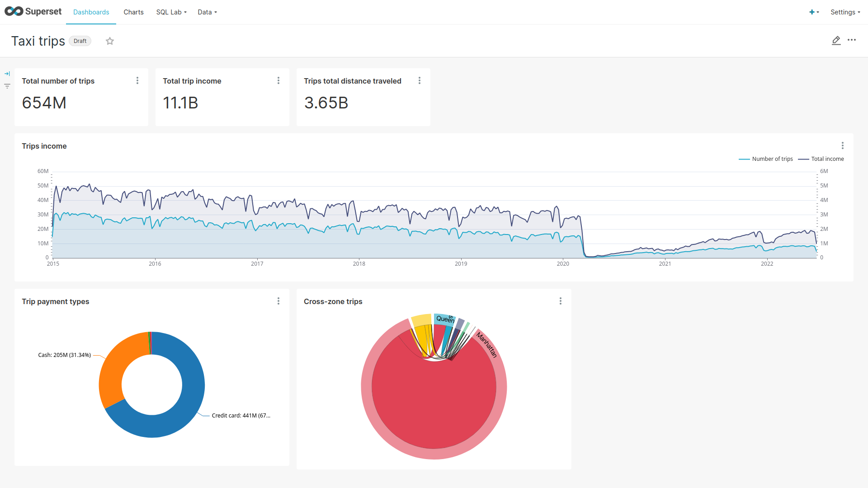Toggle the Draft publish status badge
The height and width of the screenshot is (488, 868).
click(80, 41)
